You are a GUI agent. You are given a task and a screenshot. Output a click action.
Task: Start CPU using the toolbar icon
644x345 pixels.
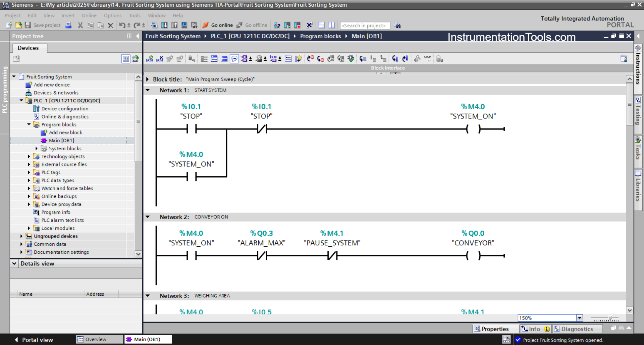click(x=287, y=25)
